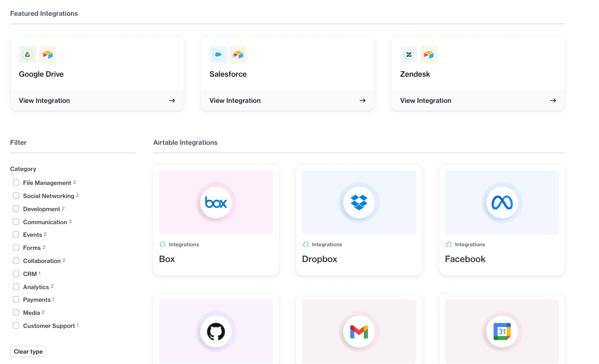Click the Salesforce featured card title
The image size is (599, 364).
(x=228, y=74)
